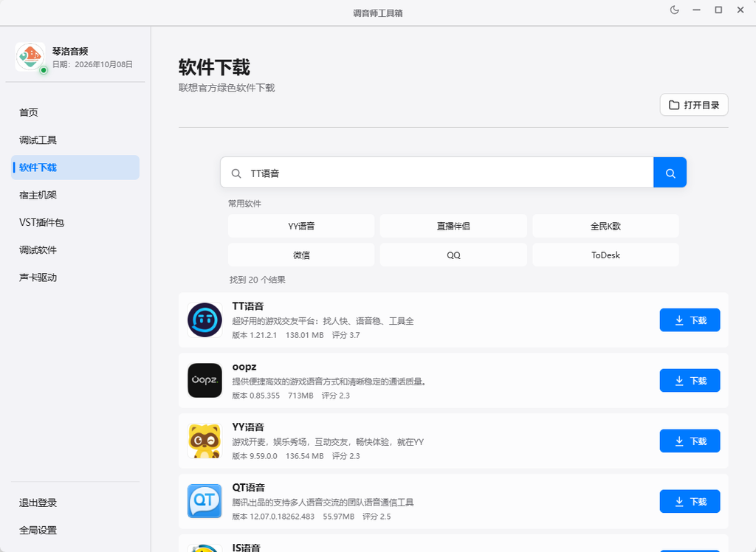Click 版本 1.21.2.1 text
This screenshot has height=552, width=756.
coord(255,335)
